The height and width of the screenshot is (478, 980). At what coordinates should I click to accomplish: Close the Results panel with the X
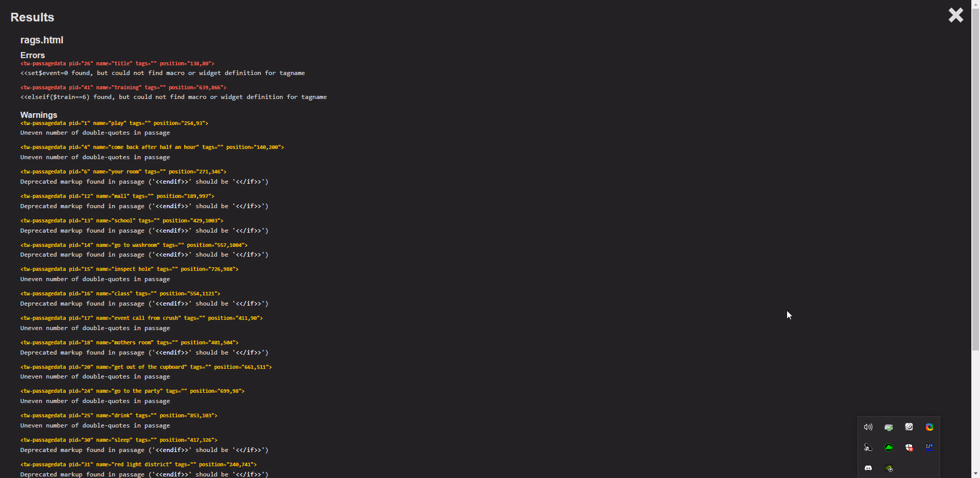pyautogui.click(x=955, y=15)
